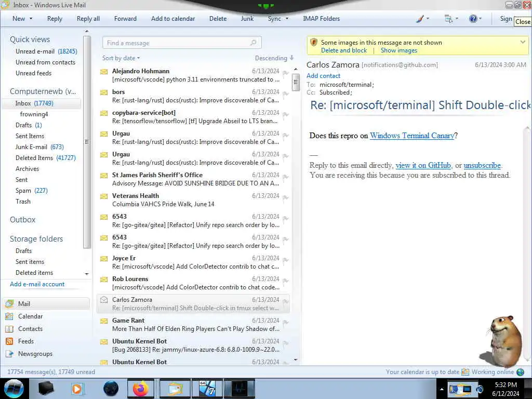Click the paintbrush colorize icon in toolbar
532x399 pixels.
[x=420, y=19]
